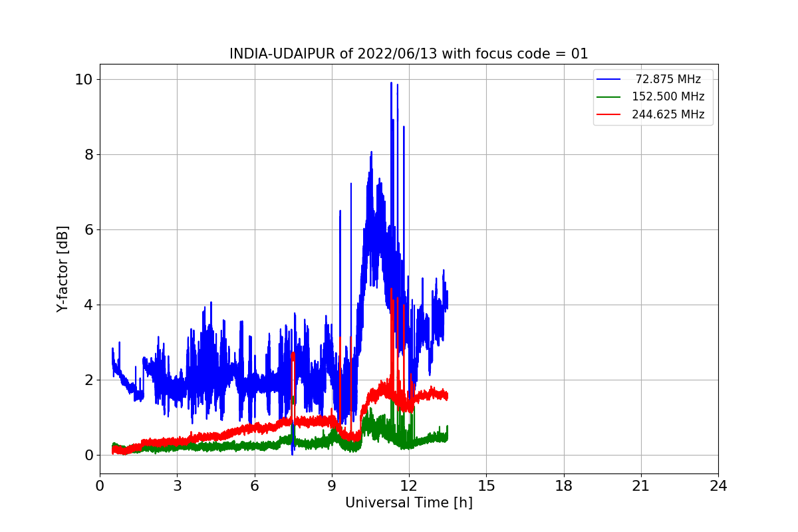Screen dimensions: 798x532
Task: Click the red legend line sample
Action: coord(608,114)
